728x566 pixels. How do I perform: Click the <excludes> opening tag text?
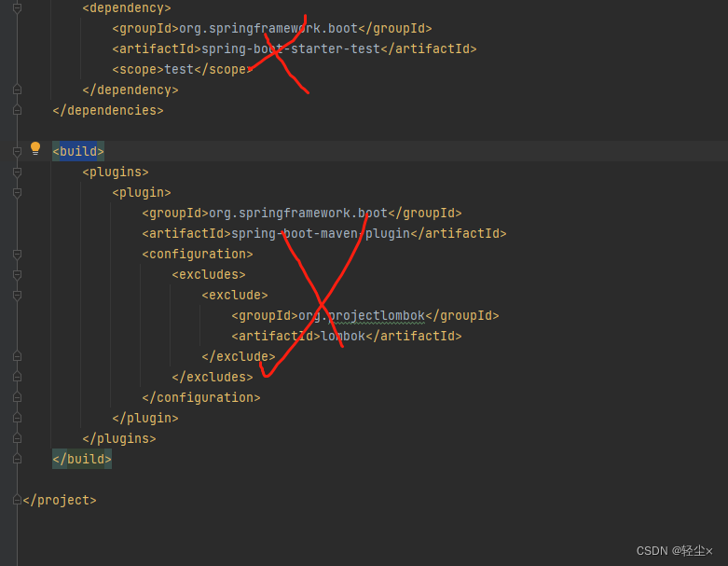[x=209, y=275]
